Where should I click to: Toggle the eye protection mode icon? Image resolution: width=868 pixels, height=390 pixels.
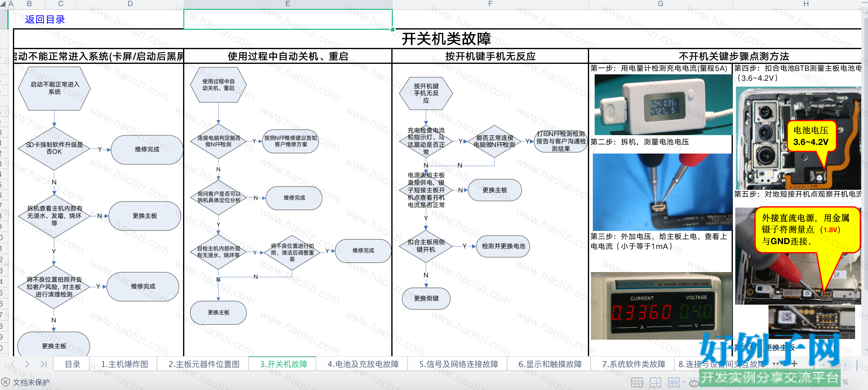694,383
